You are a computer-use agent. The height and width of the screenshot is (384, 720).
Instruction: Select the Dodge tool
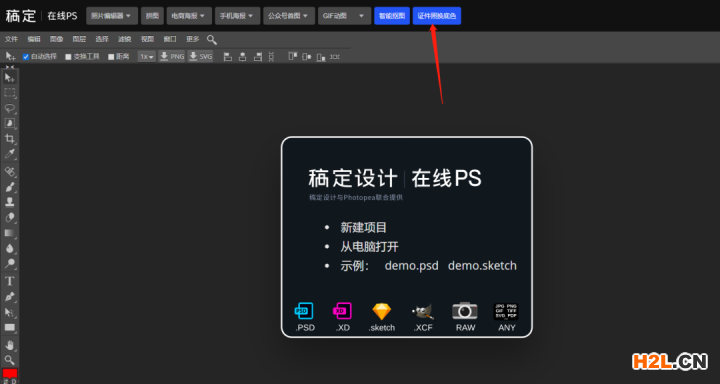coord(10,263)
